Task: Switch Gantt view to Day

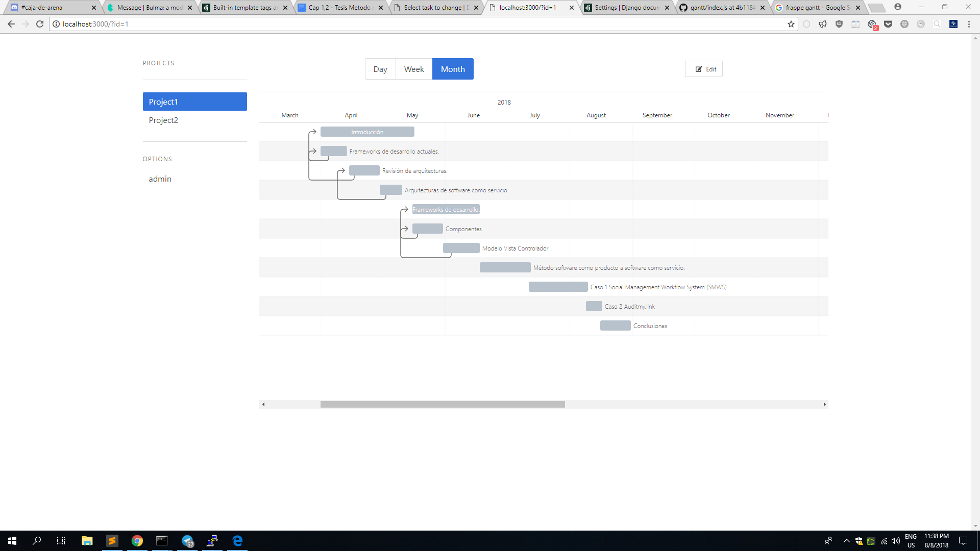Action: pyautogui.click(x=380, y=69)
